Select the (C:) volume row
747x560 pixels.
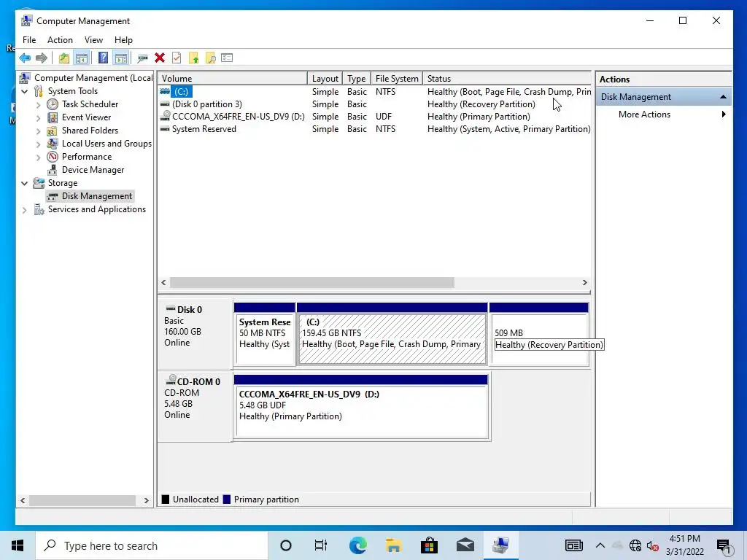click(374, 91)
